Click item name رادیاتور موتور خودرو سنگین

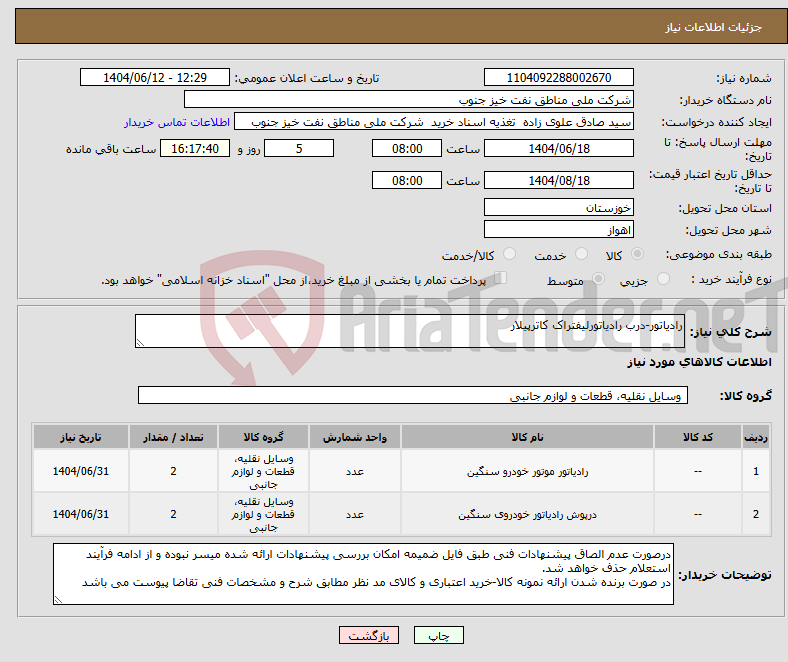pyautogui.click(x=527, y=471)
